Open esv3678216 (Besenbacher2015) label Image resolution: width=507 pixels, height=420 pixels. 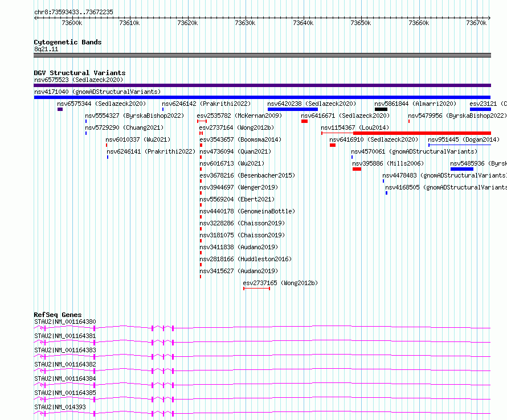tap(247, 175)
